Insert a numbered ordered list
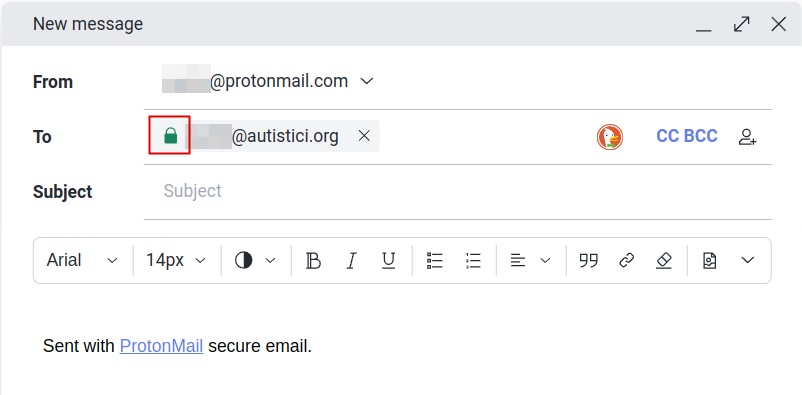802x395 pixels. pos(473,260)
